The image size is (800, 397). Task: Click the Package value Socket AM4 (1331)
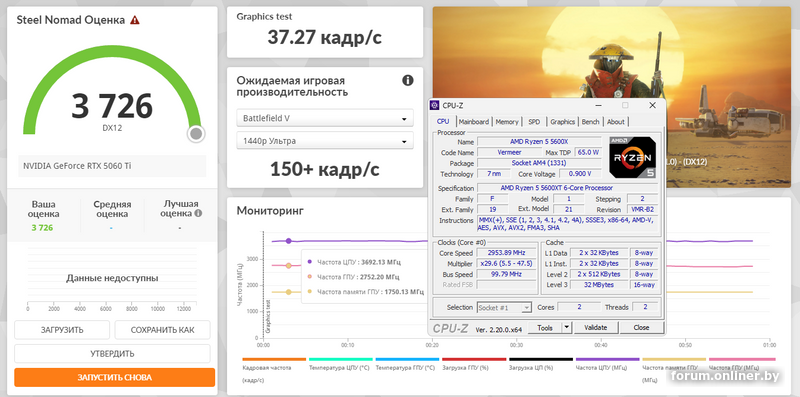[539, 163]
